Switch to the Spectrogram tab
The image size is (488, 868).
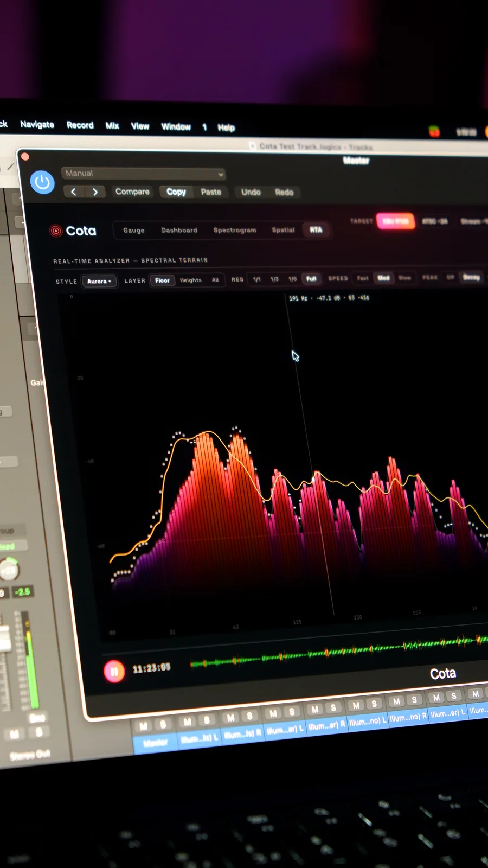tap(235, 230)
